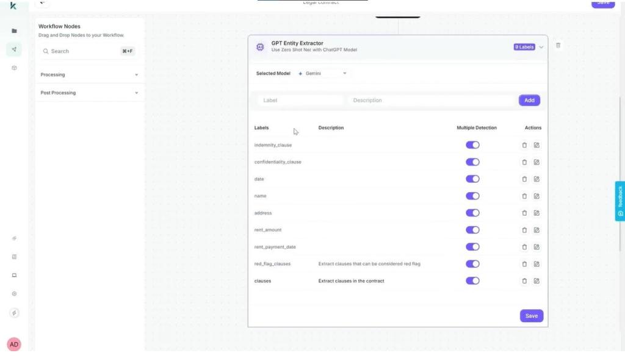Click inside the Label input field
This screenshot has height=364, width=625.
coord(299,100)
